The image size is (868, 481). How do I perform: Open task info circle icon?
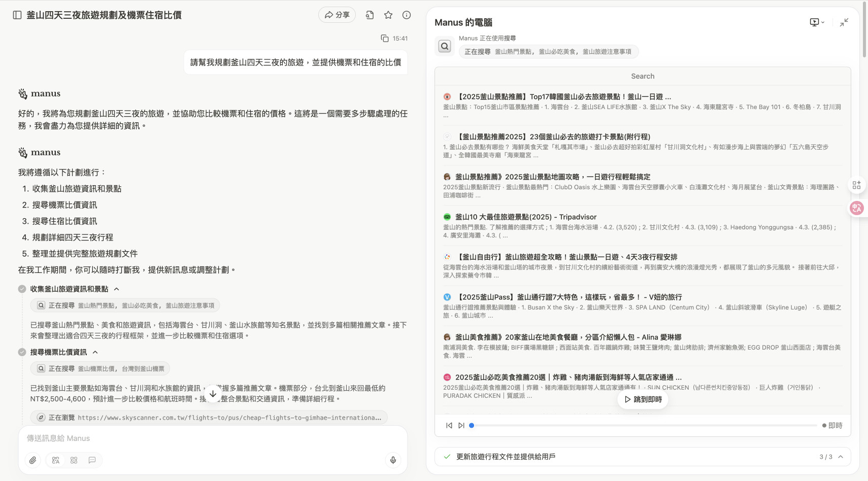click(x=407, y=15)
